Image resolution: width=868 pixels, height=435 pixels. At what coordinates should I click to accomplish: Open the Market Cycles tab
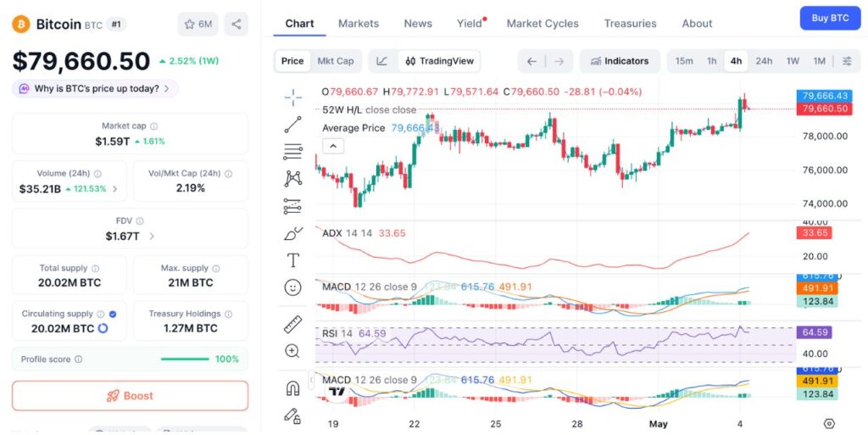pyautogui.click(x=542, y=24)
